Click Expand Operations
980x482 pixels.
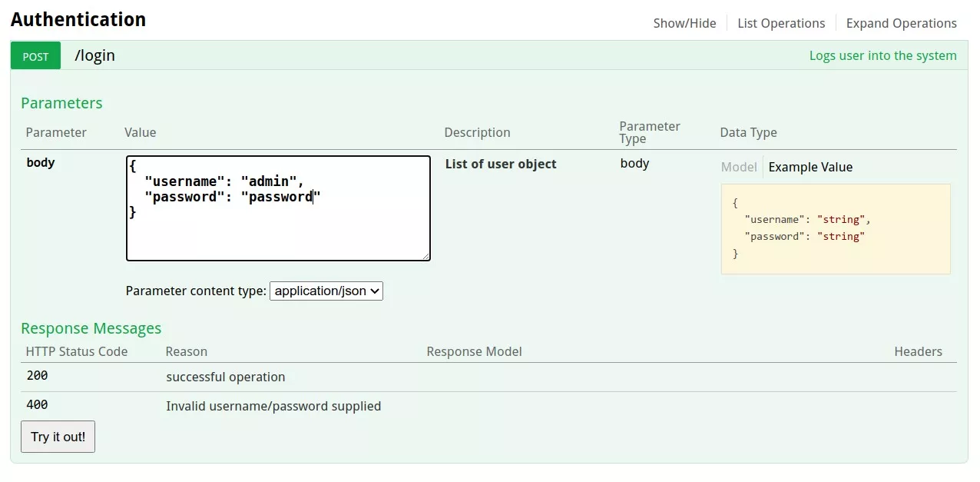pos(901,23)
